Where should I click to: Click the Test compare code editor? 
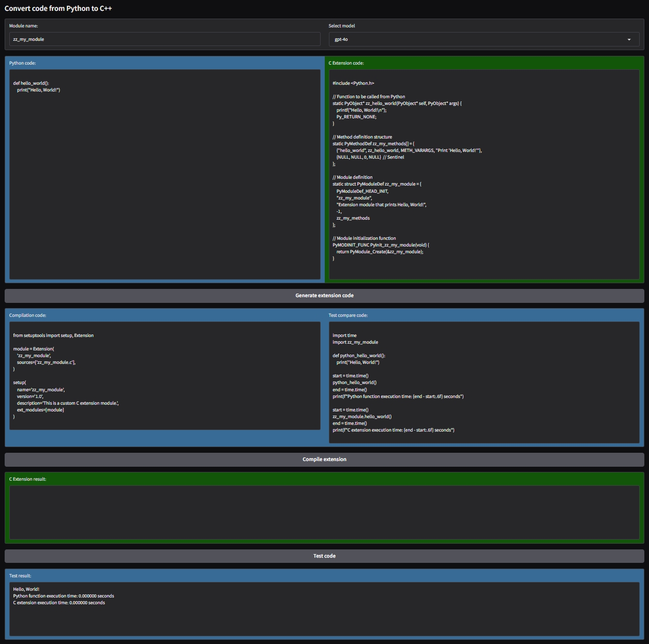click(484, 382)
